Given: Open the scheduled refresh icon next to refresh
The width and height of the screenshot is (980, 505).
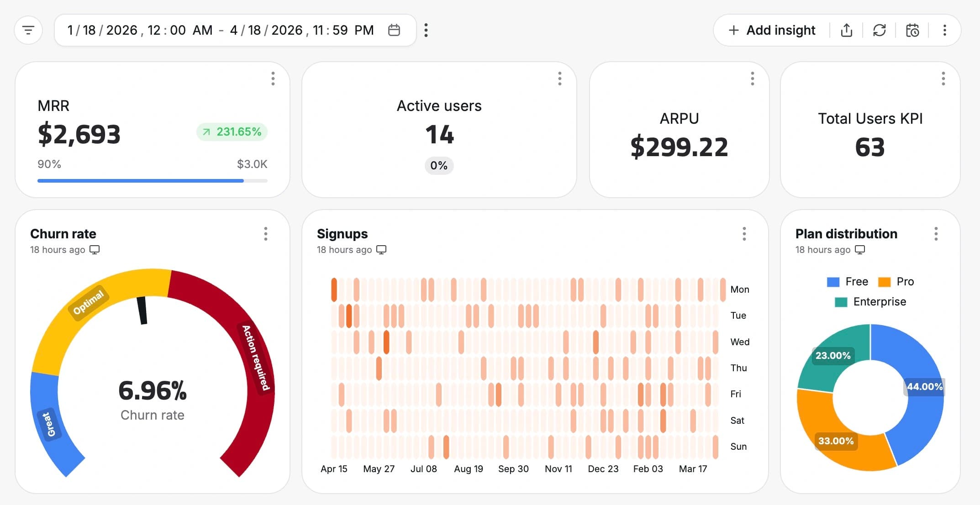Looking at the screenshot, I should (x=912, y=30).
